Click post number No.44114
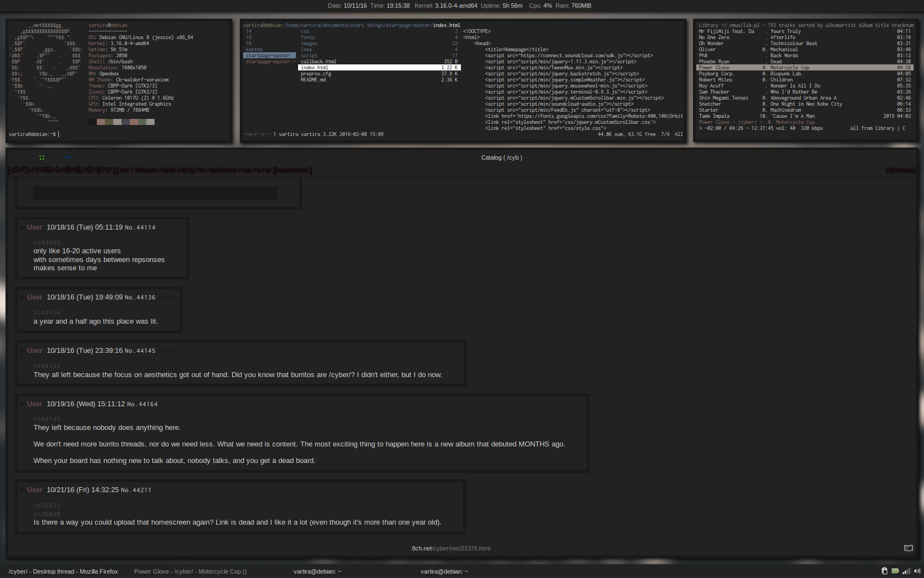 click(140, 227)
